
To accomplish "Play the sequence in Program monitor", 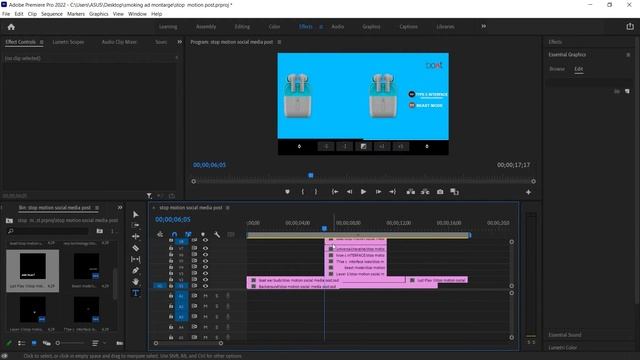I will coord(363,192).
